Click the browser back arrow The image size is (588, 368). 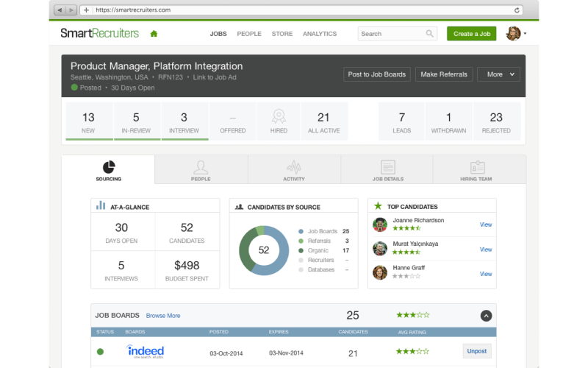(x=60, y=10)
